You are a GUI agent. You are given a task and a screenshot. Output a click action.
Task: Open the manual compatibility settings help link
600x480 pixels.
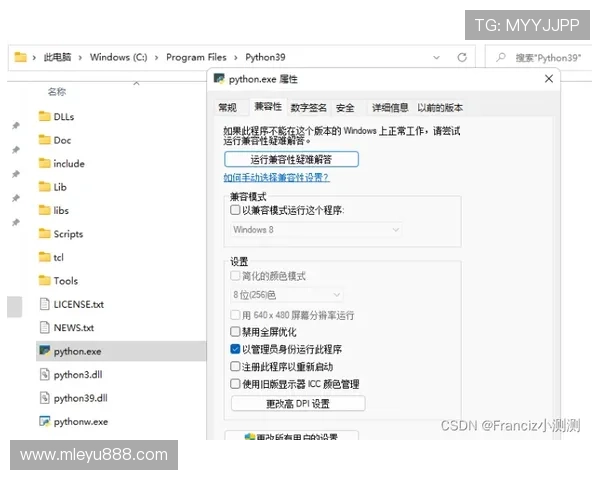coord(276,177)
